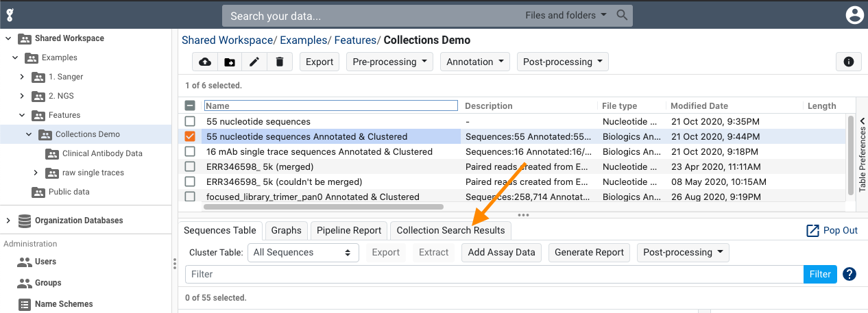Switch to the Collection Search Results tab
The width and height of the screenshot is (868, 313).
pos(450,231)
